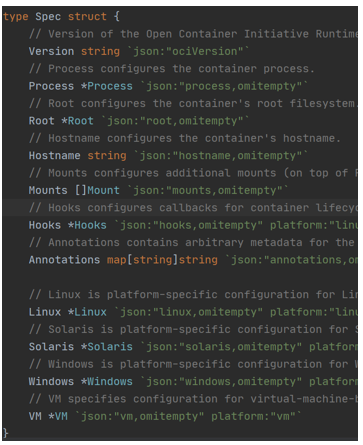363x445 pixels.
Task: Click the *Root type reference
Action: (x=77, y=121)
